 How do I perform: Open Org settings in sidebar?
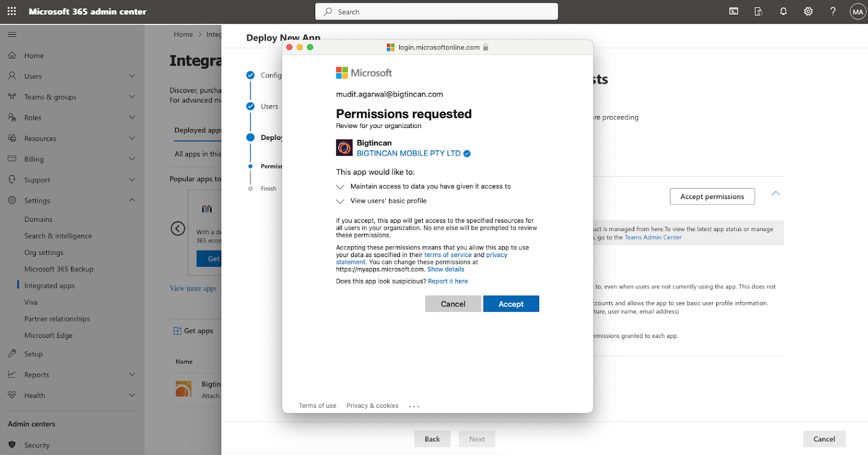43,253
